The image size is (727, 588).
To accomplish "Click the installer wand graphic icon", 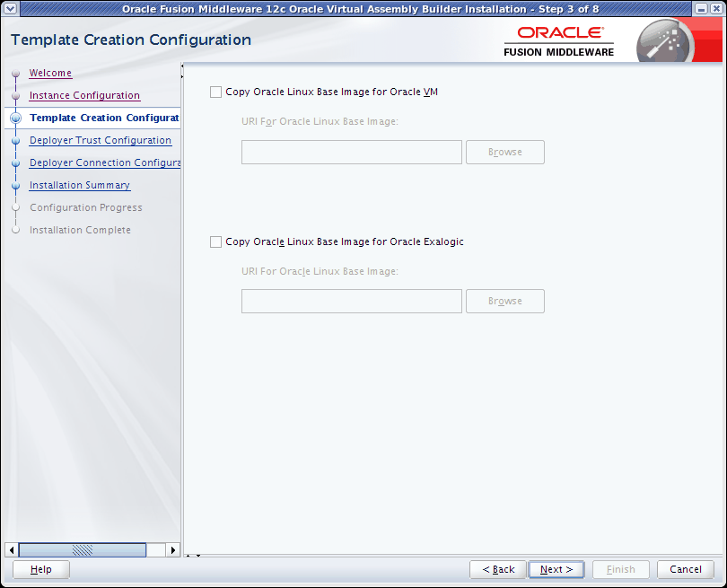I will (665, 41).
